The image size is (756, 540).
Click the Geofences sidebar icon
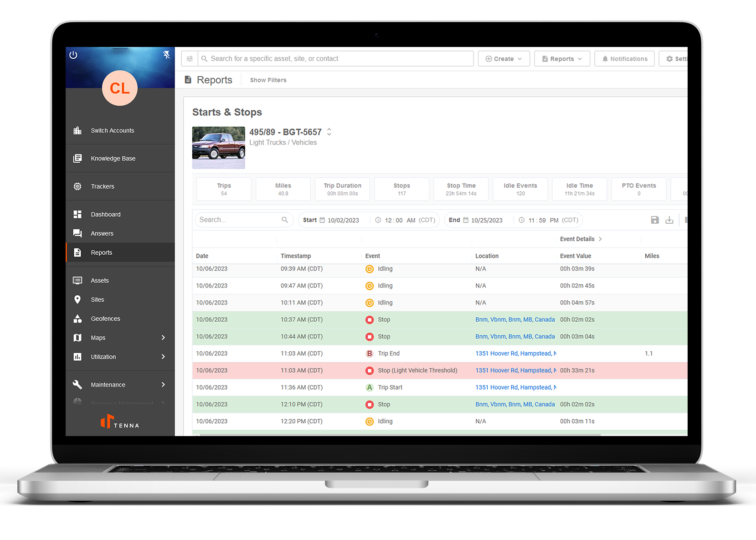coord(77,319)
